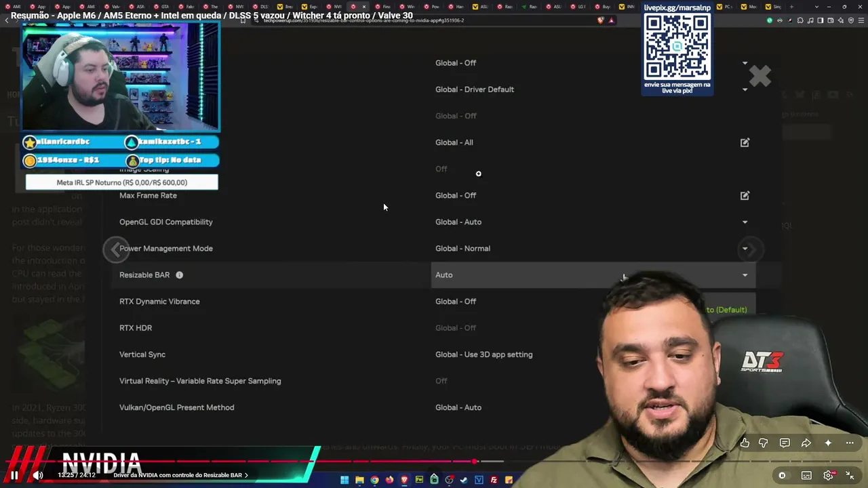This screenshot has width=868, height=488.
Task: Go to previous image with left arrow
Action: [x=116, y=249]
